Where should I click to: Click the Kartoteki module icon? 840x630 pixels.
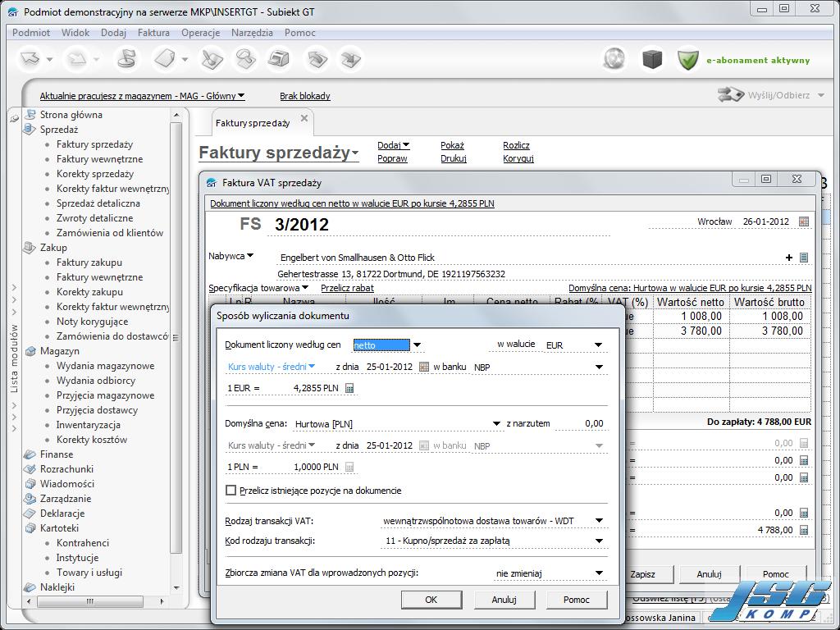tap(30, 528)
